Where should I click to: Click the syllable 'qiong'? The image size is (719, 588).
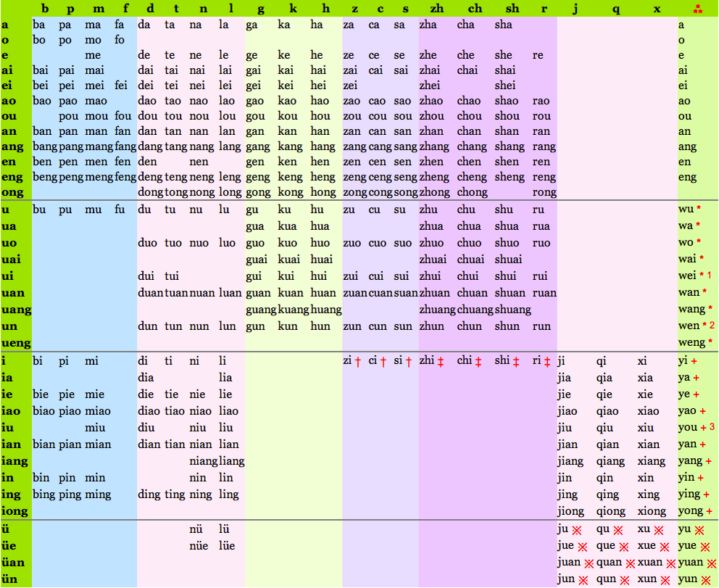coord(611,511)
